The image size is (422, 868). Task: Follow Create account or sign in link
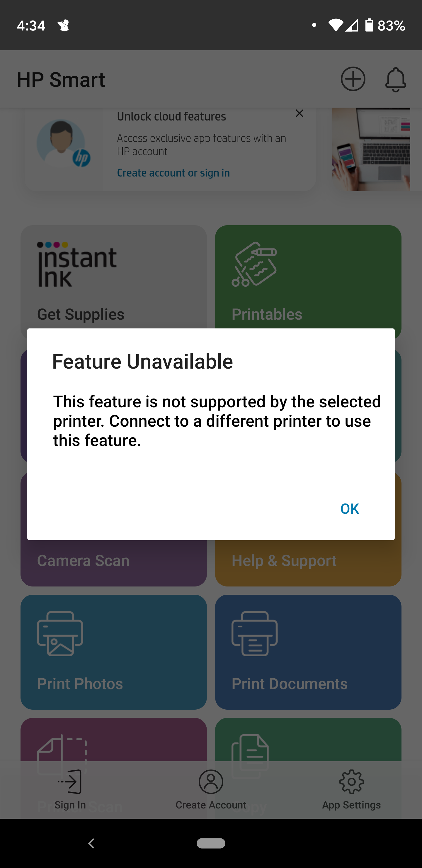pyautogui.click(x=173, y=173)
